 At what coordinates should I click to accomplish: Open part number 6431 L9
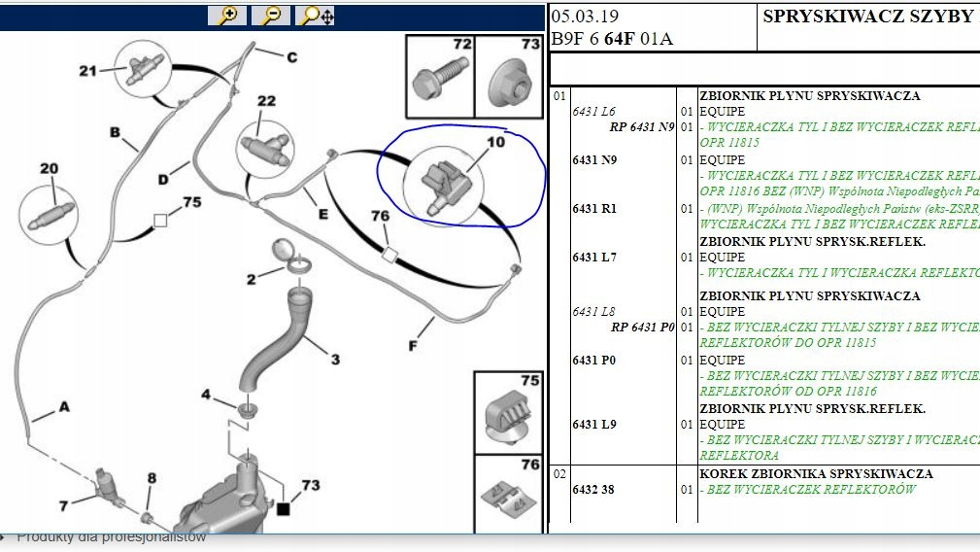594,425
